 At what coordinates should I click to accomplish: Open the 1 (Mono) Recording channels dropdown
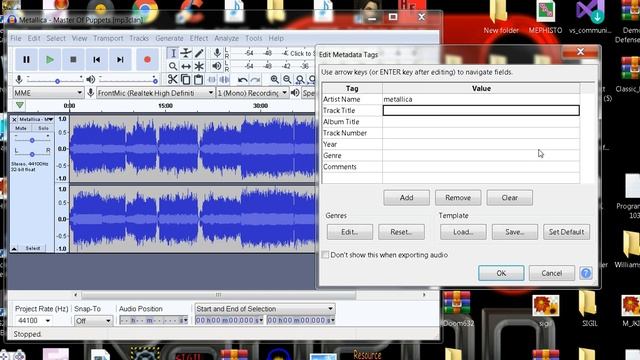[252, 93]
